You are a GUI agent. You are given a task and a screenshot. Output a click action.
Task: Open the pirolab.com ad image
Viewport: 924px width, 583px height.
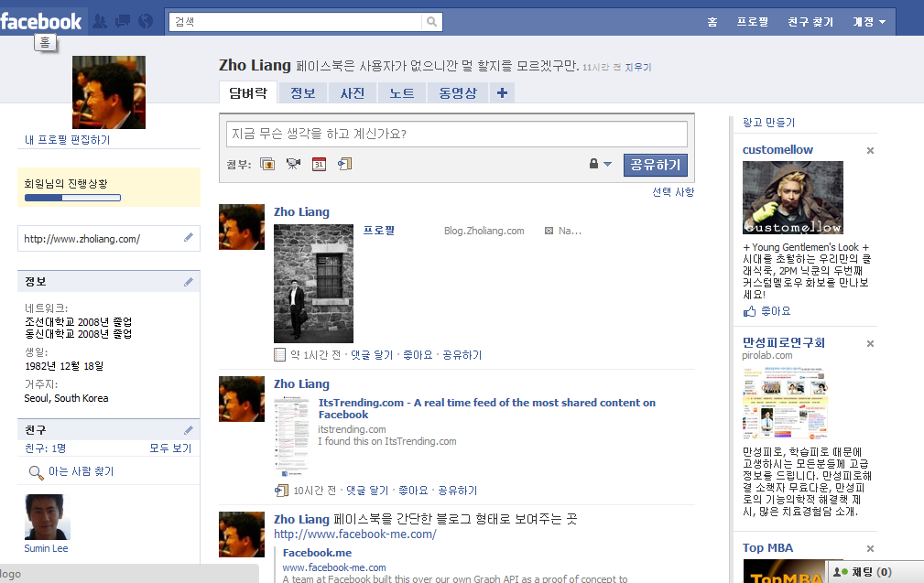pyautogui.click(x=785, y=404)
